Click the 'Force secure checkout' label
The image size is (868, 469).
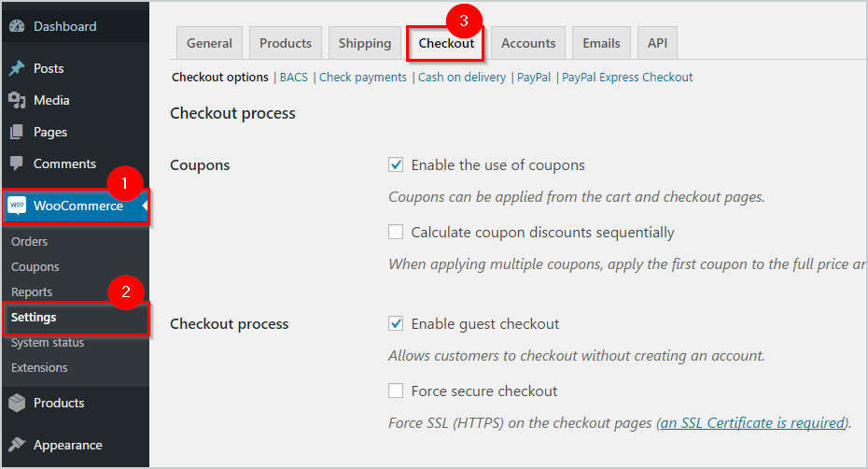(x=483, y=391)
